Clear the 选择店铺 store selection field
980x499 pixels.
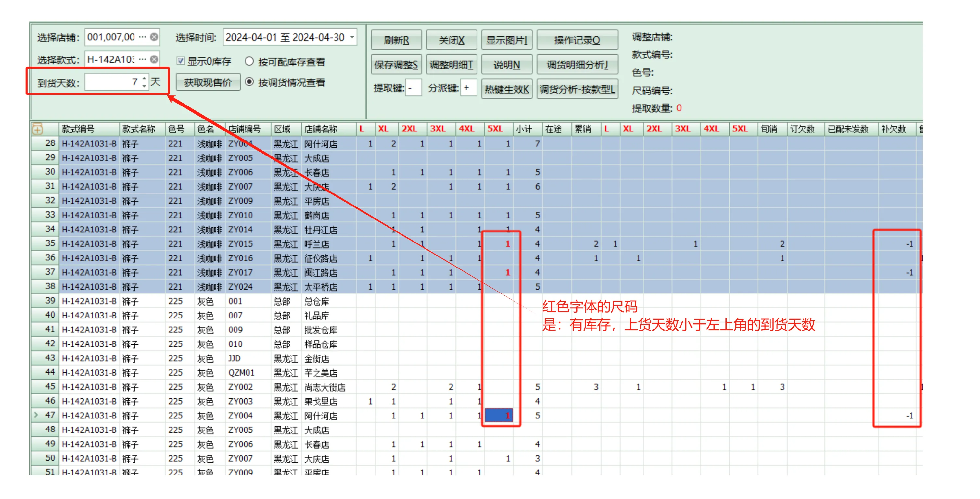154,37
